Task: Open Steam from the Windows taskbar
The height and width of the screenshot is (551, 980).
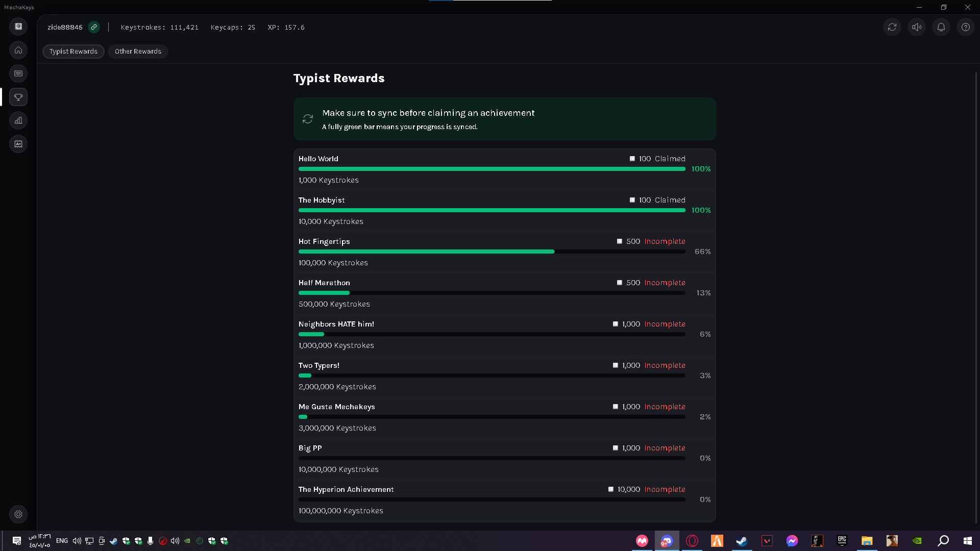Action: coord(742,541)
